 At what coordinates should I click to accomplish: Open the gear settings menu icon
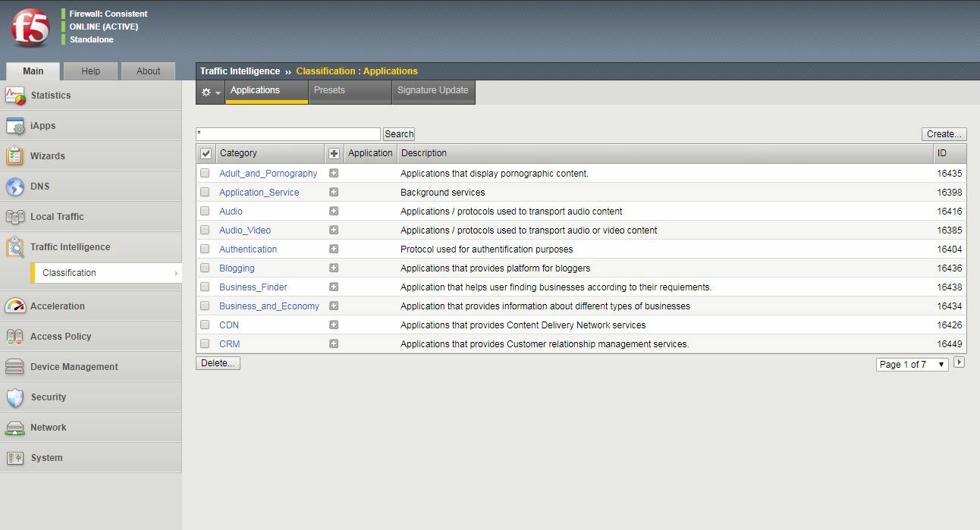point(210,92)
